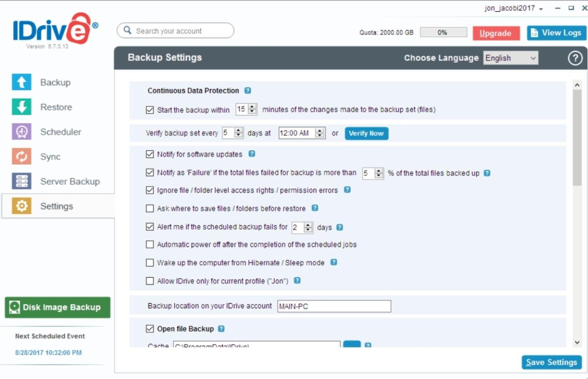Open the Restore section
588x379 pixels.
[x=56, y=107]
